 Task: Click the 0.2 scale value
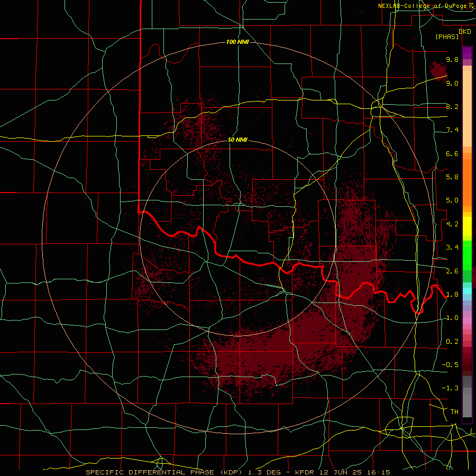452,342
